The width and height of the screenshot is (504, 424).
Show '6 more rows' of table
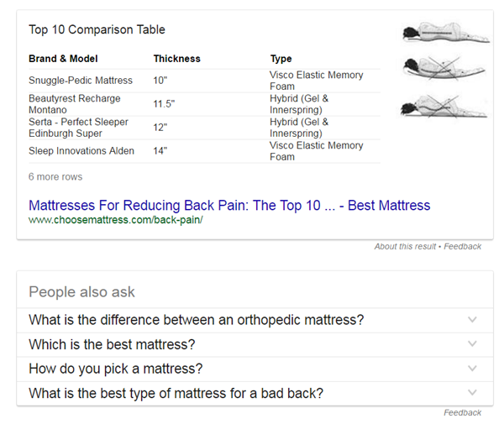pyautogui.click(x=55, y=177)
